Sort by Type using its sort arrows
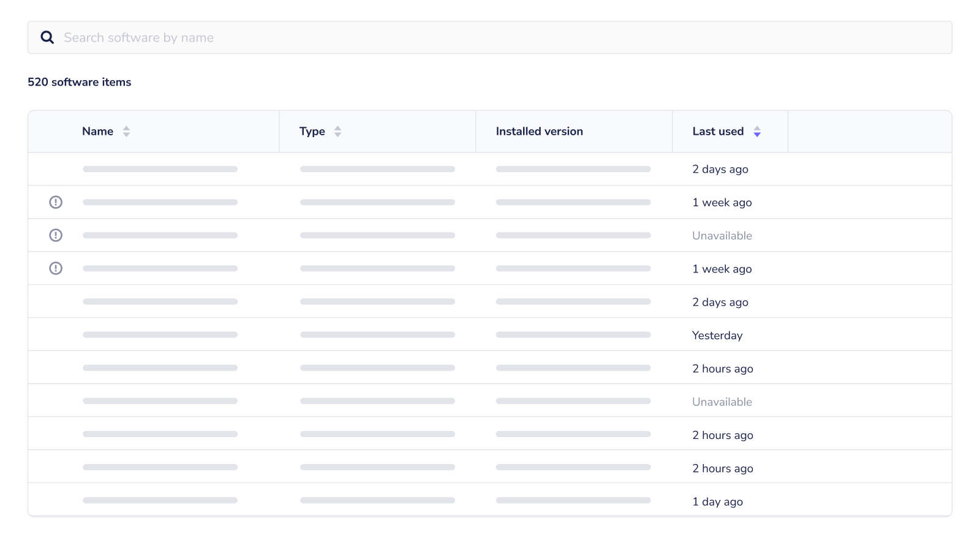The width and height of the screenshot is (980, 551). tap(337, 132)
